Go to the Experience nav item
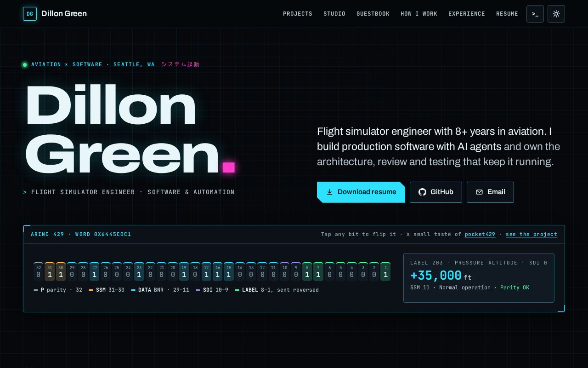Screen dimensions: 588x368 [x=467, y=14]
